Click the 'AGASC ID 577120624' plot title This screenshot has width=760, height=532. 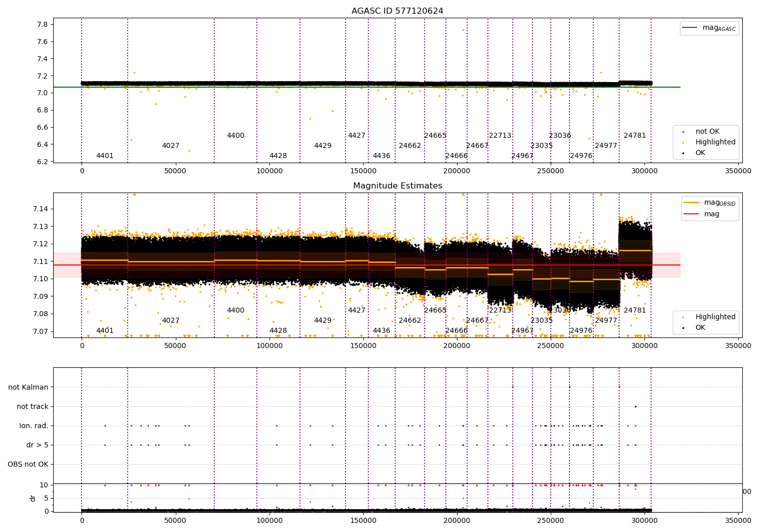(x=397, y=11)
